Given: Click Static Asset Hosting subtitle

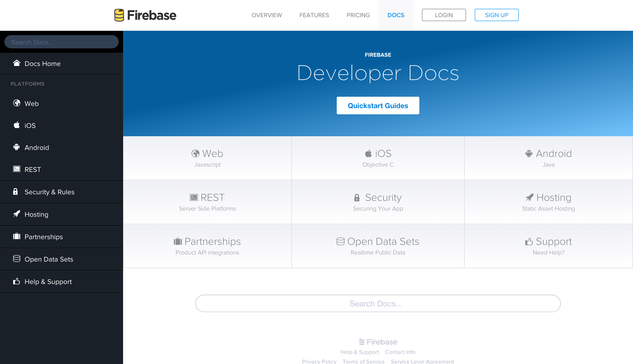Looking at the screenshot, I should click(548, 209).
